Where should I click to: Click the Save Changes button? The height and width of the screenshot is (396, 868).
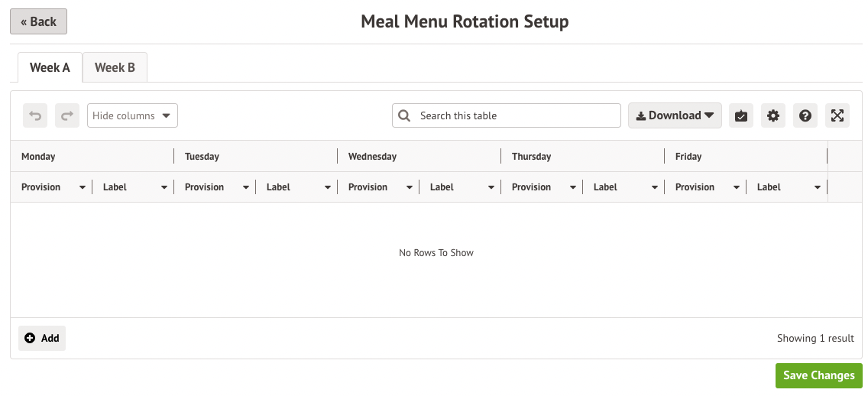(818, 375)
